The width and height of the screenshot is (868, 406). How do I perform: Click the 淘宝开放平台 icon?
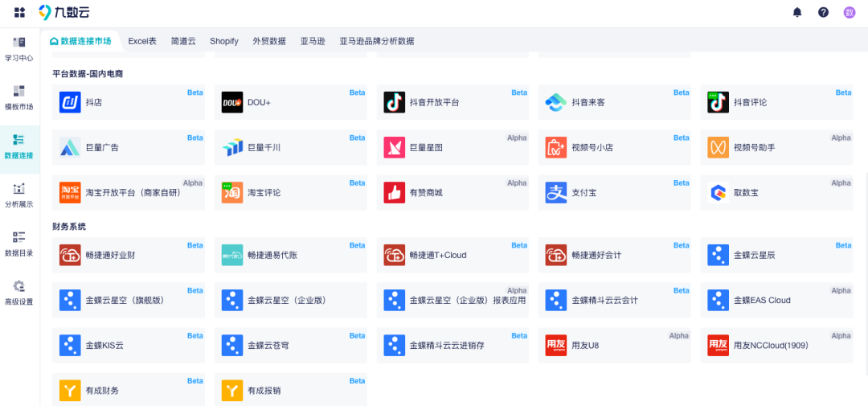70,193
